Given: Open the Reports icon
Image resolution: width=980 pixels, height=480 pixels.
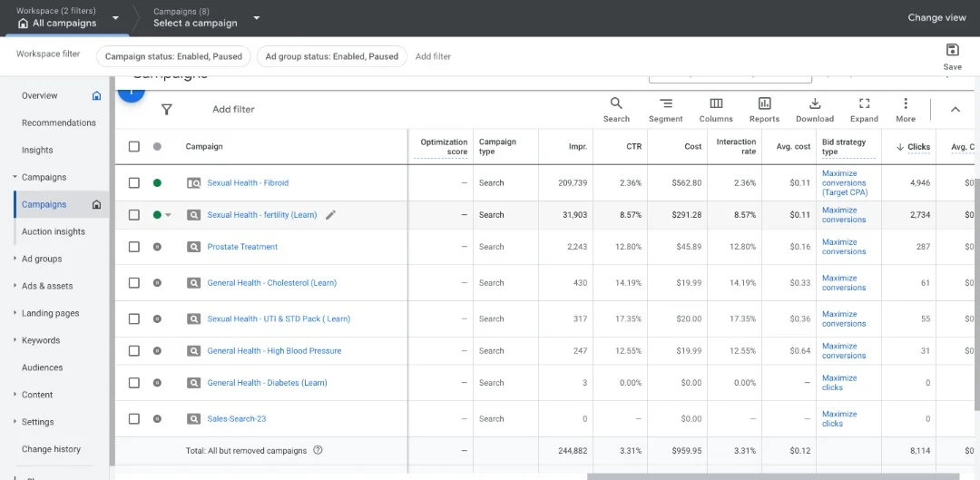Looking at the screenshot, I should click(764, 110).
